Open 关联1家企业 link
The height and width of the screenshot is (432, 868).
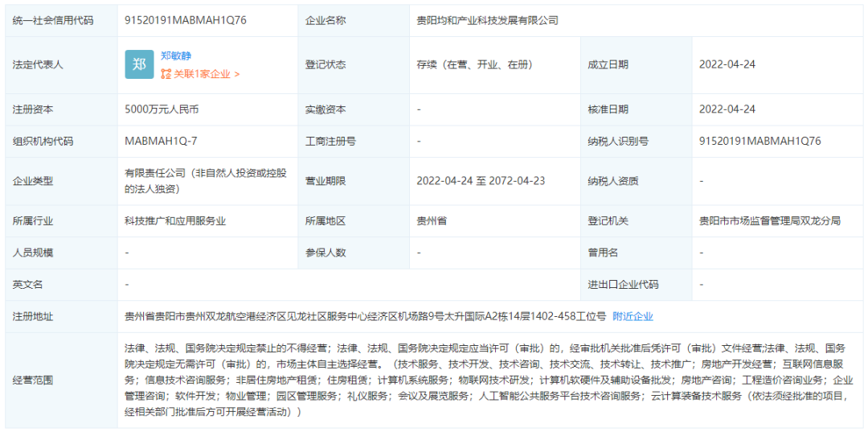click(x=206, y=74)
